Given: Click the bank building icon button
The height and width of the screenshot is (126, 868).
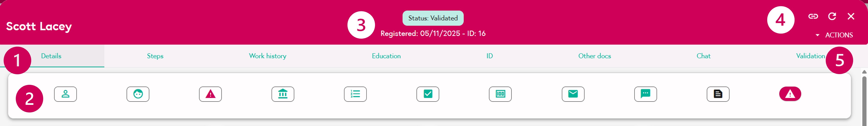Looking at the screenshot, I should click(283, 94).
